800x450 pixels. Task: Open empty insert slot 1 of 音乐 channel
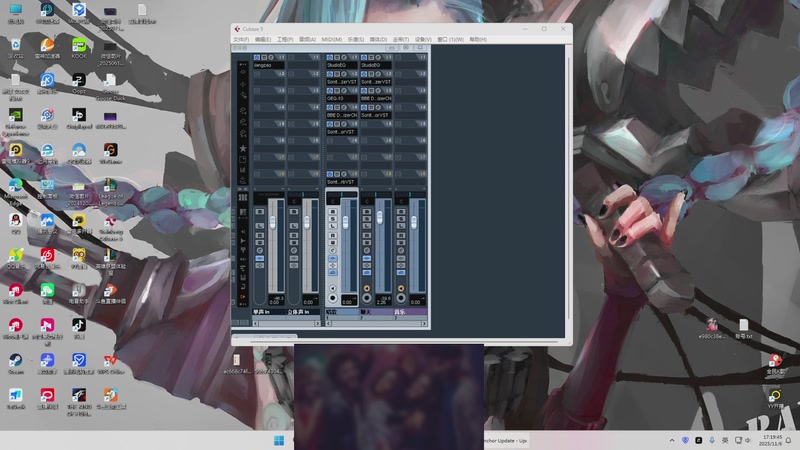[410, 65]
